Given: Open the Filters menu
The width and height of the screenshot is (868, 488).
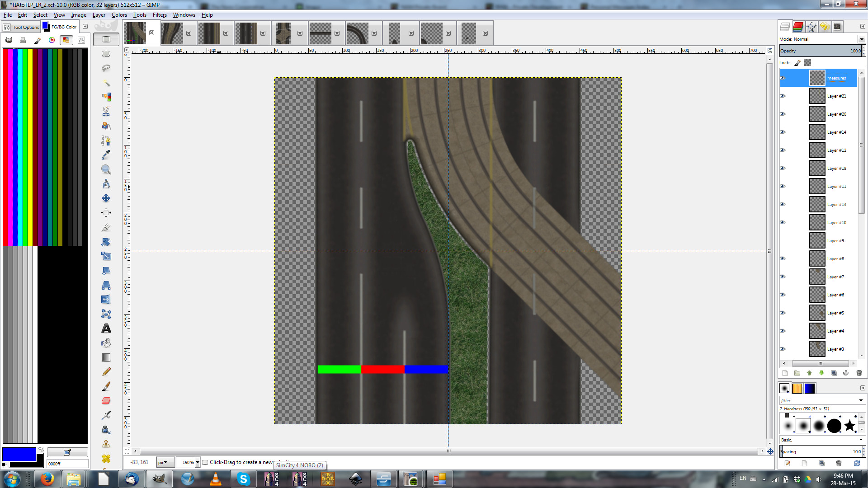Looking at the screenshot, I should coord(160,15).
